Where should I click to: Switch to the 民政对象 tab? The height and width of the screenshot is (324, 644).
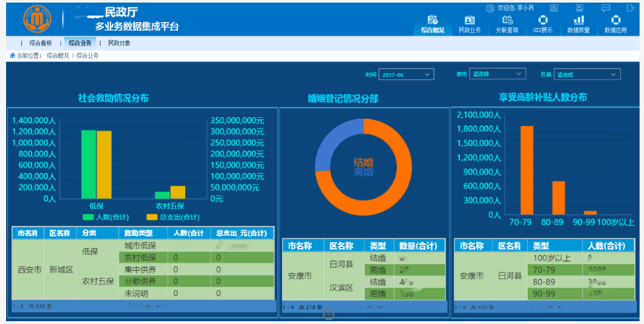[x=119, y=43]
